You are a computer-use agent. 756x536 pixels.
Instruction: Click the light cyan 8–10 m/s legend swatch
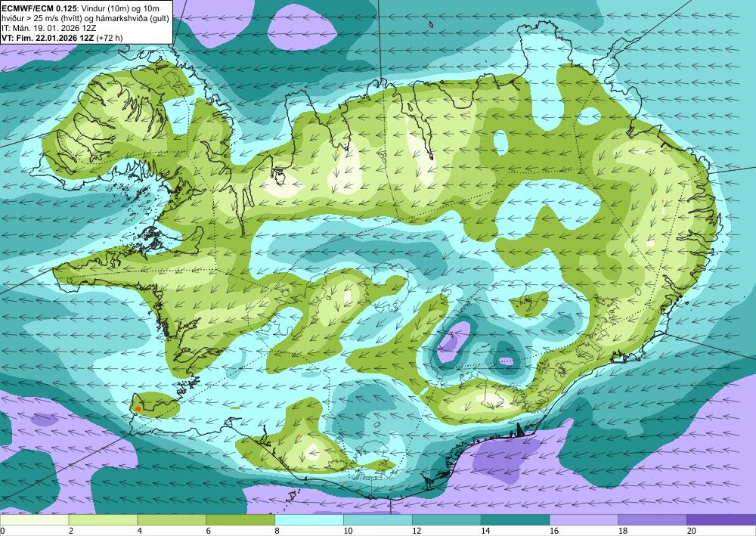[x=309, y=519]
